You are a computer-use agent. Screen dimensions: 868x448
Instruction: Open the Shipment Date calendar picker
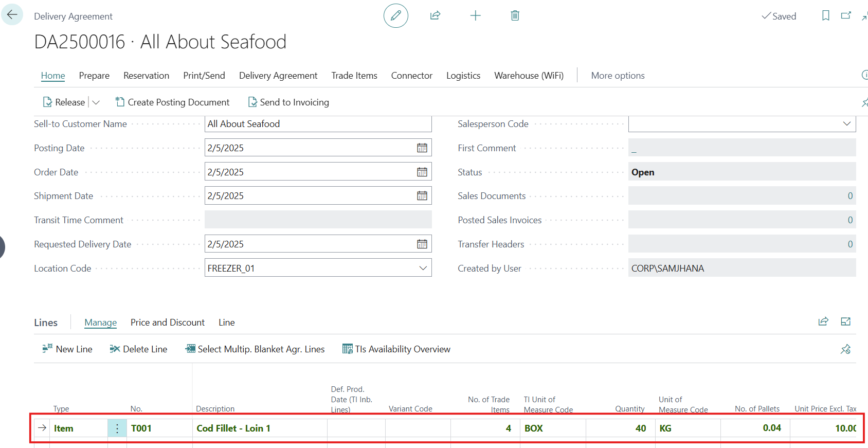pos(422,196)
